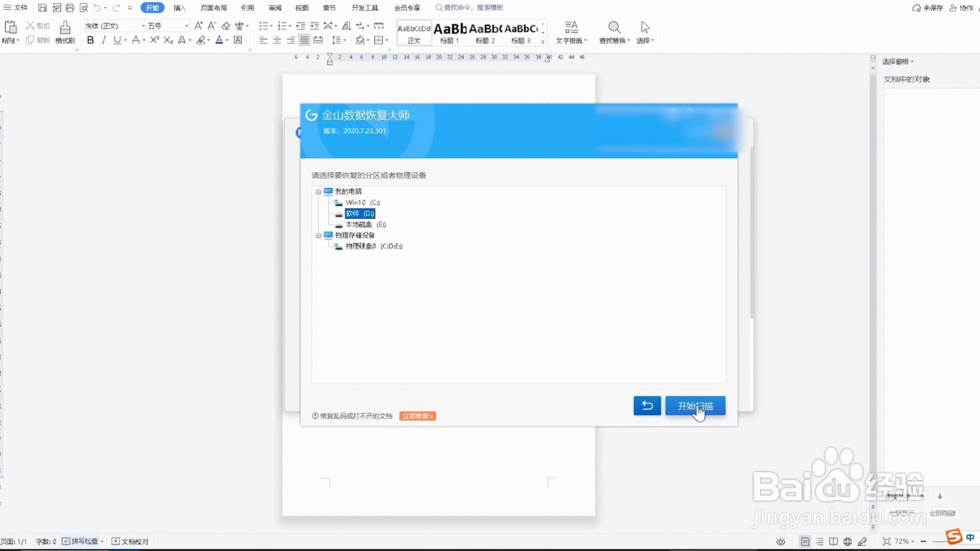Switch to the 页面布局 tab

tap(214, 8)
